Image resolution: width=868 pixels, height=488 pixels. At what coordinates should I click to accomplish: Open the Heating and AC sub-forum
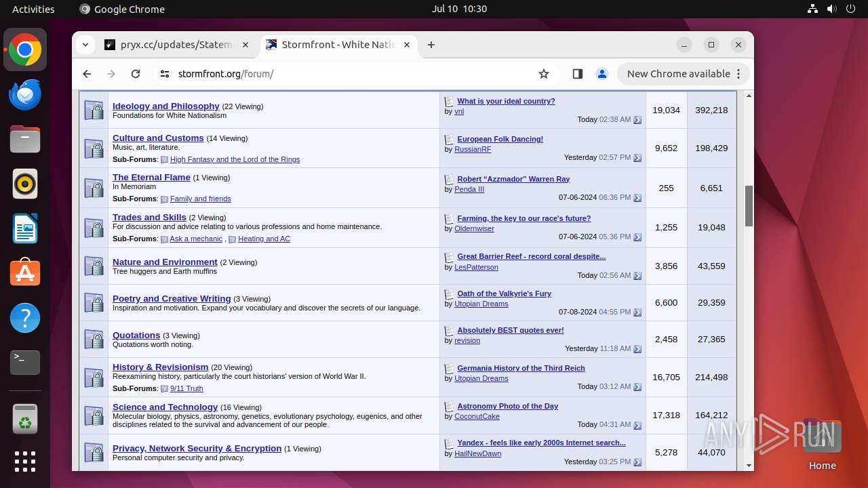pos(264,239)
